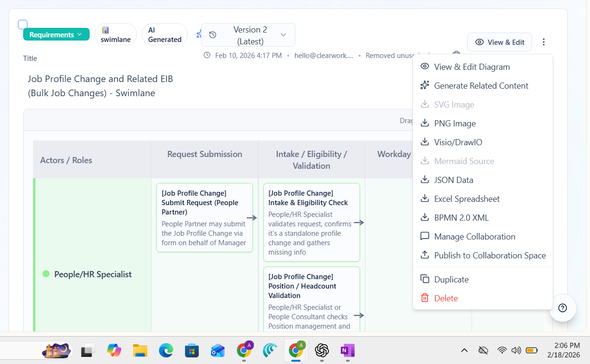
Task: Download JSON Data
Action: coord(483,180)
